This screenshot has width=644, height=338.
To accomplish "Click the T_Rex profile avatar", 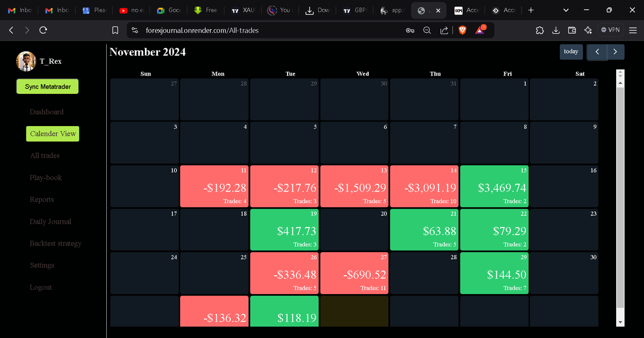I will click(26, 61).
